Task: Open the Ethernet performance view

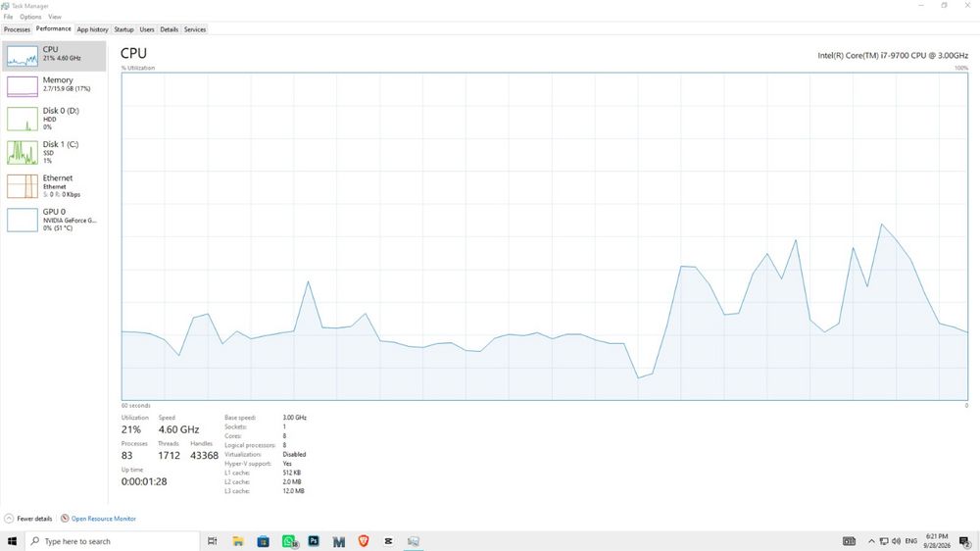Action: 54,185
